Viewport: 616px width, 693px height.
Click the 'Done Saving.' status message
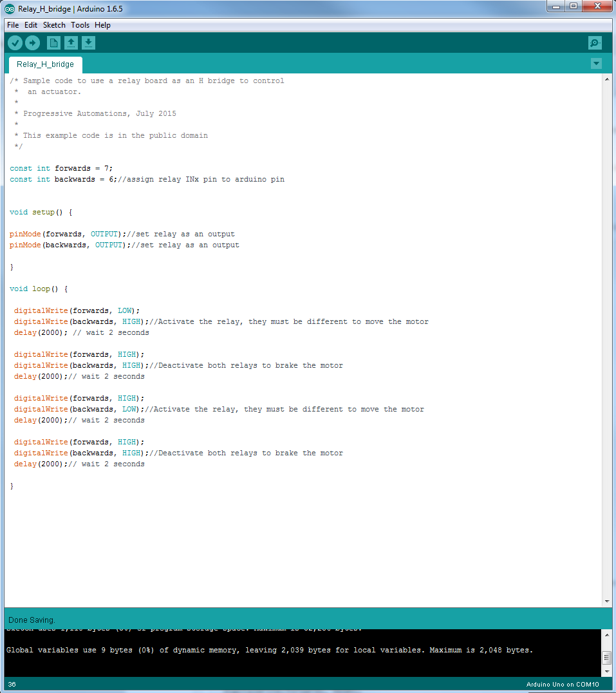coord(32,620)
